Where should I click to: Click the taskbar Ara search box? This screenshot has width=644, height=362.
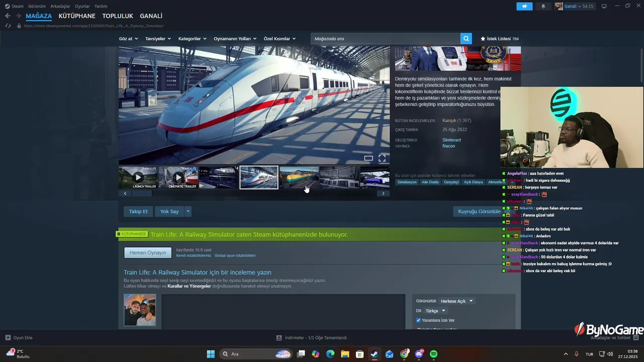pos(256,354)
